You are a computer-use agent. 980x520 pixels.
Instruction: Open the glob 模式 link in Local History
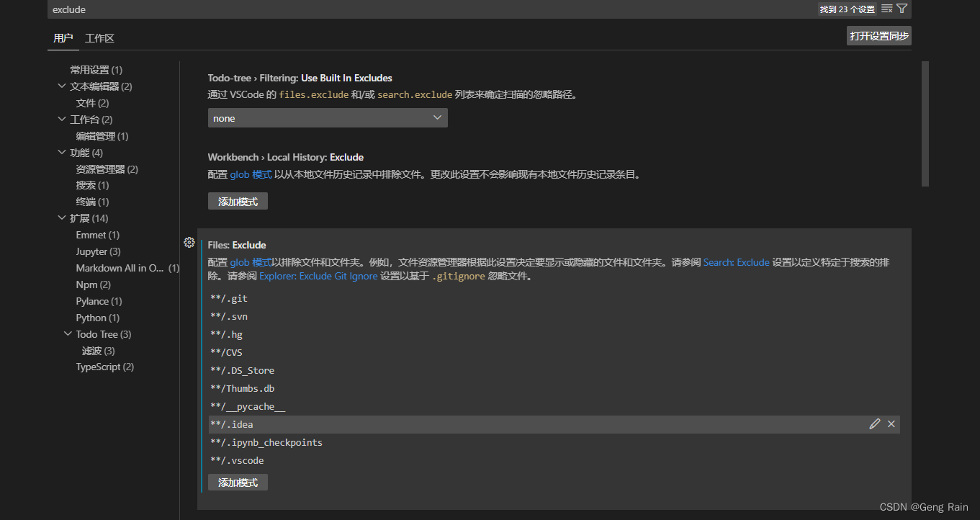251,174
